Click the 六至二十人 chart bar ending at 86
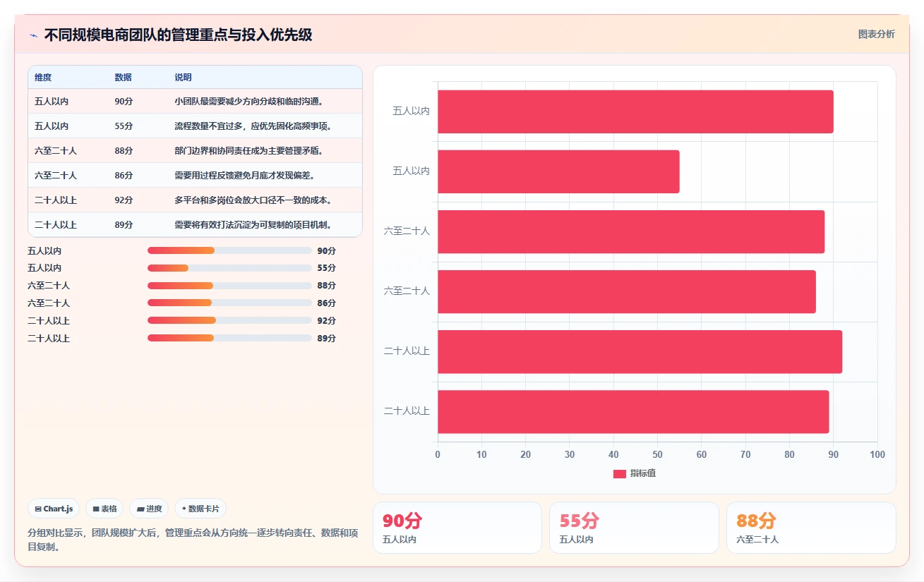The width and height of the screenshot is (924, 582). tap(627, 291)
